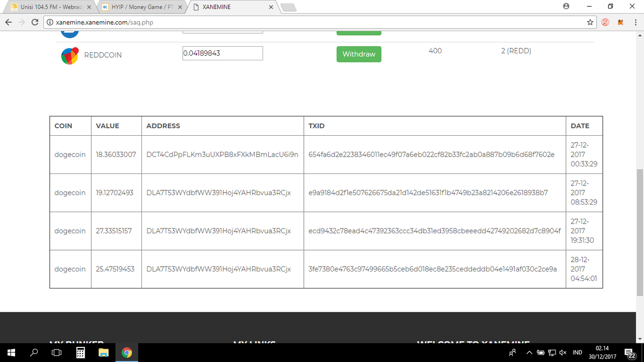Open People icon in system tray

(x=513, y=352)
